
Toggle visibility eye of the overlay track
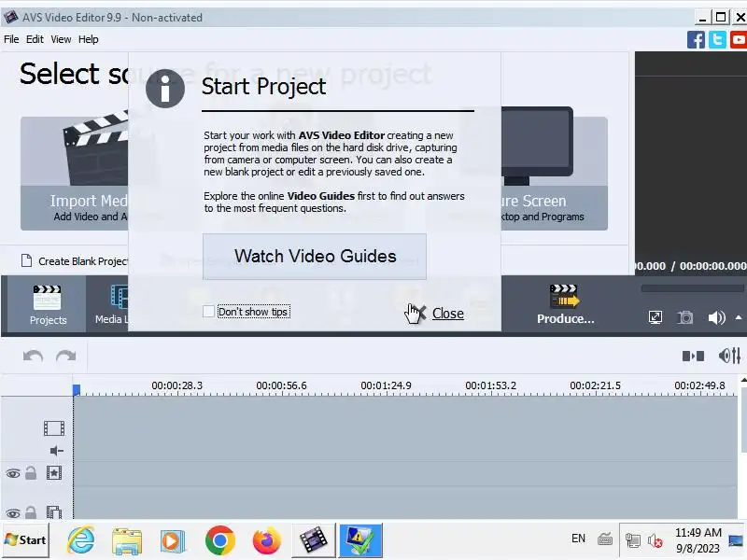[x=13, y=513]
